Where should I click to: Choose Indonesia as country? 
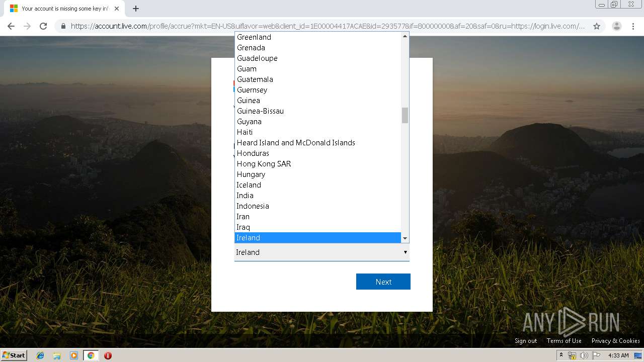pyautogui.click(x=318, y=206)
